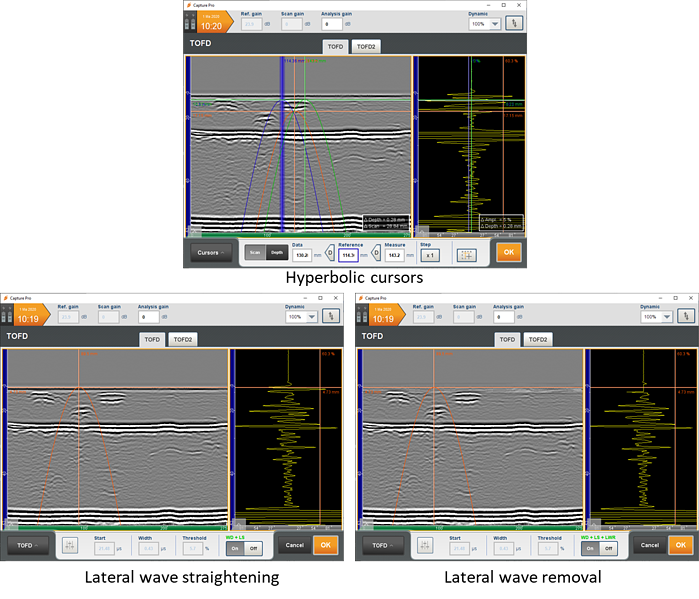
Task: Click the Reference value field
Action: click(x=348, y=255)
